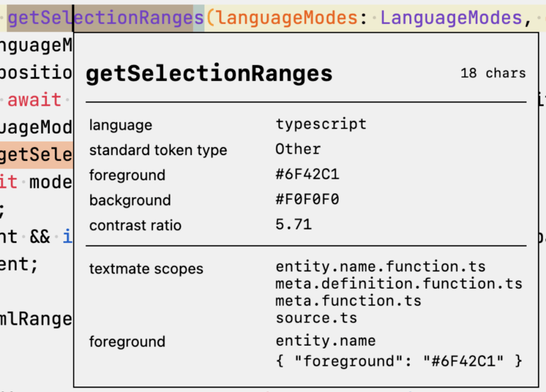Click the getSelectionRanges function name in code
The height and width of the screenshot is (392, 546).
click(106, 18)
